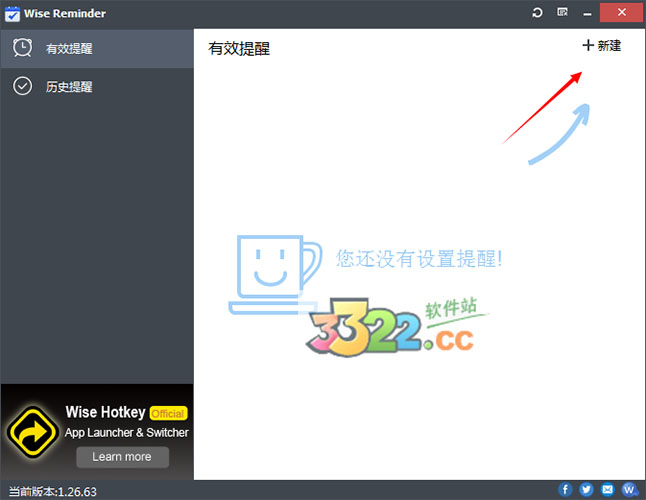This screenshot has height=500, width=646.
Task: Click the Official badge in the ad
Action: coord(169,413)
